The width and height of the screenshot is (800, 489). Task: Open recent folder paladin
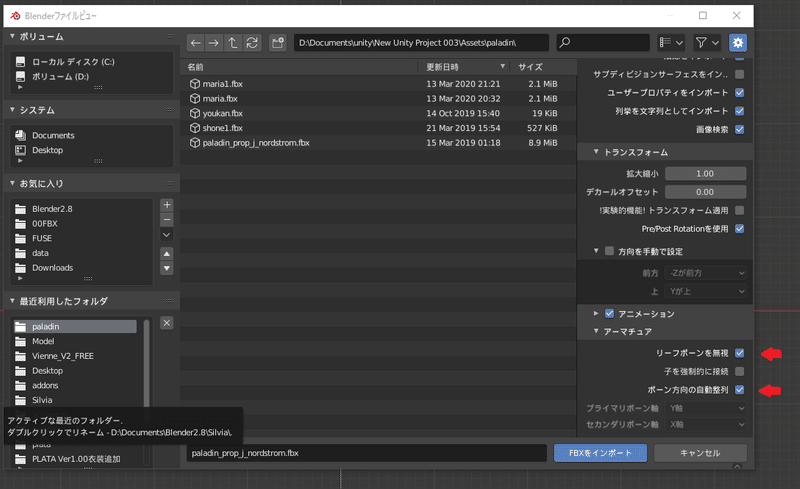pos(75,327)
